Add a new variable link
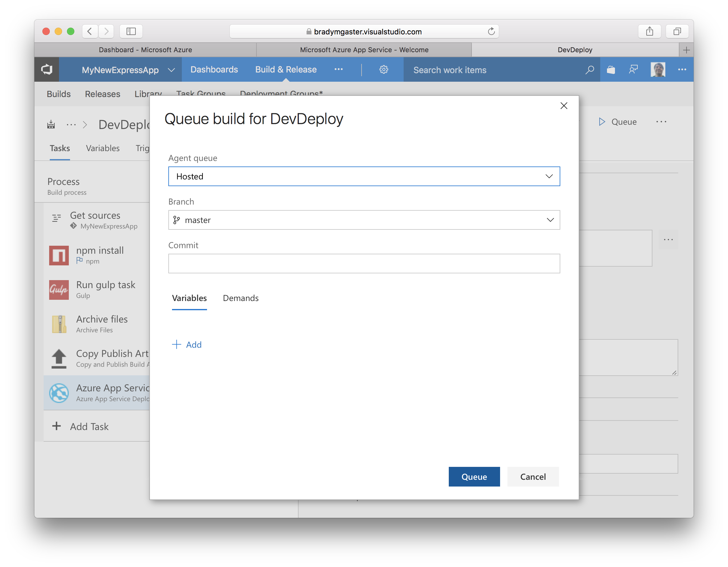 click(x=187, y=344)
